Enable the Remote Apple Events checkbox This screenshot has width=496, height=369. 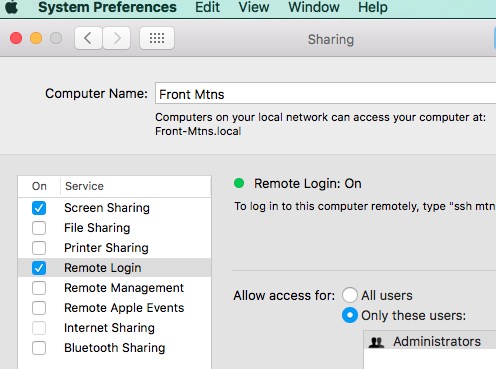[x=39, y=308]
